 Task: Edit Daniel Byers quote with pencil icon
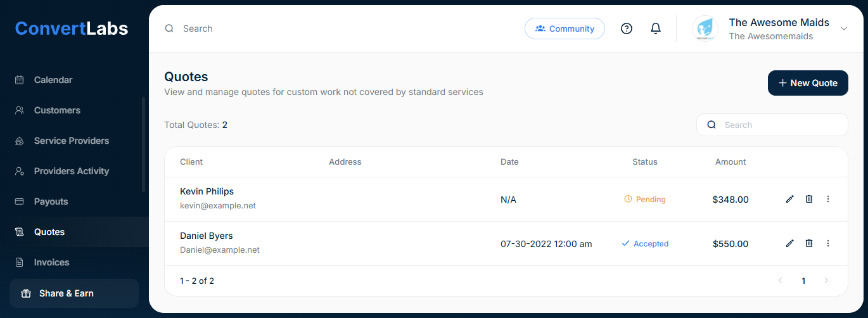point(789,243)
